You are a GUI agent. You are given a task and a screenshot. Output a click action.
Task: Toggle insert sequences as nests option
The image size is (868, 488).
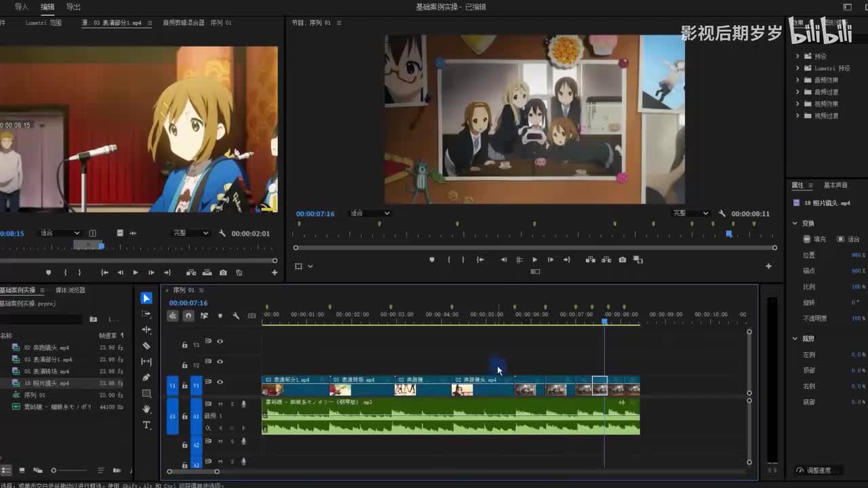pyautogui.click(x=173, y=316)
